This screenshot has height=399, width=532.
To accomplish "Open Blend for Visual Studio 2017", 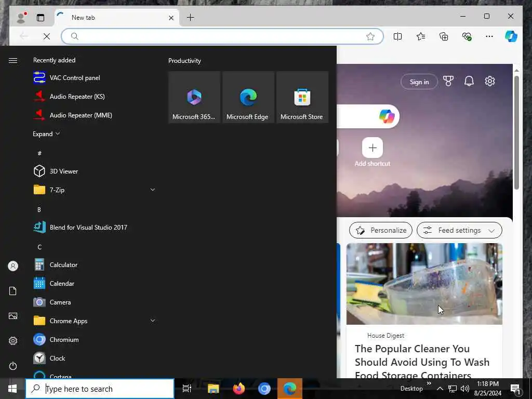I will [95, 228].
